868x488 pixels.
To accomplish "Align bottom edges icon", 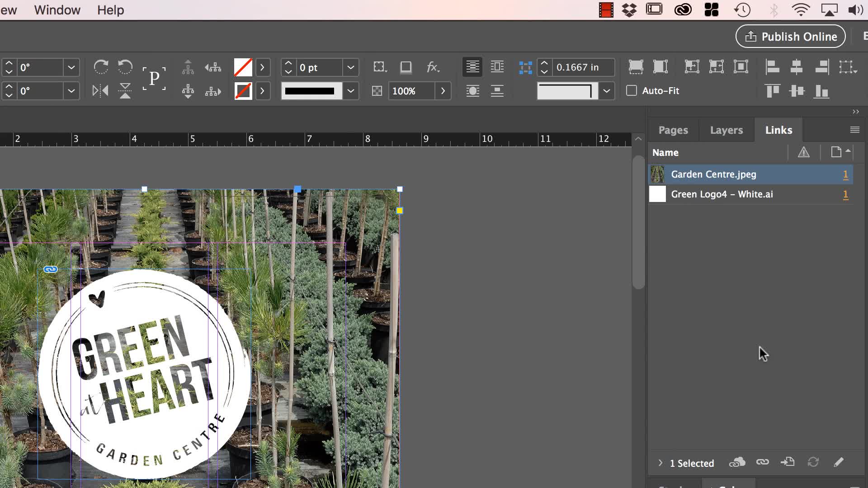I will [x=821, y=91].
